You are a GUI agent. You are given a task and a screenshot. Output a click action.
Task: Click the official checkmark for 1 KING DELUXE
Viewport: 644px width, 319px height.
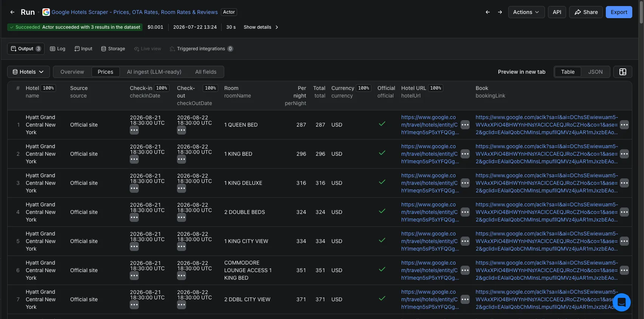pyautogui.click(x=382, y=182)
